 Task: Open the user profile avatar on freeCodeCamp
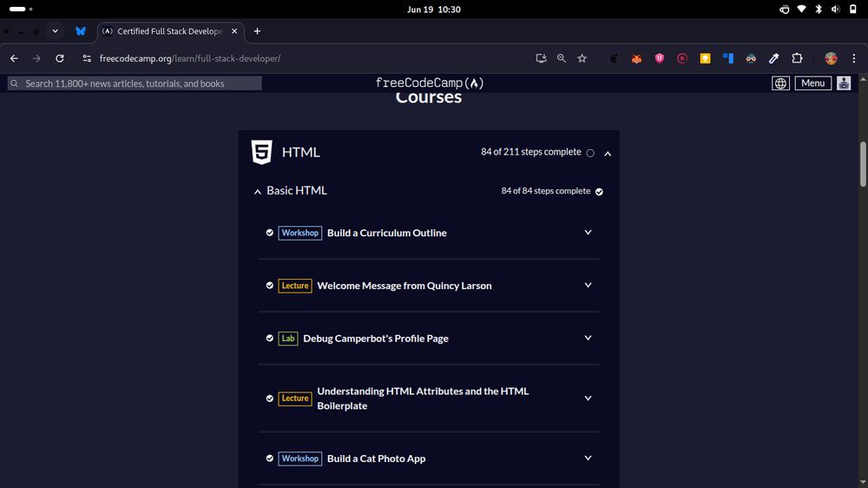coord(844,83)
